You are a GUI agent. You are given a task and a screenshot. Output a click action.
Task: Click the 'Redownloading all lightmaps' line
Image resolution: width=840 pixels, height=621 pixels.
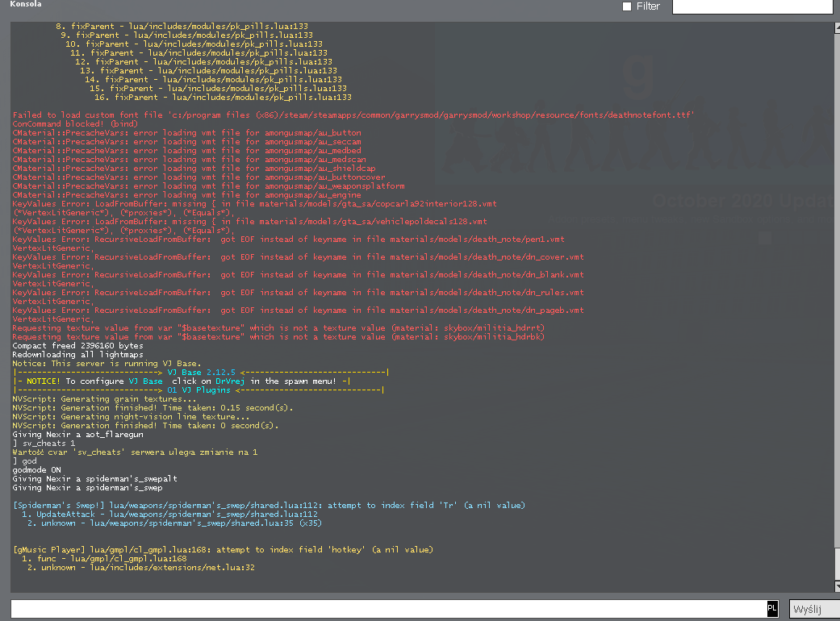coord(77,354)
